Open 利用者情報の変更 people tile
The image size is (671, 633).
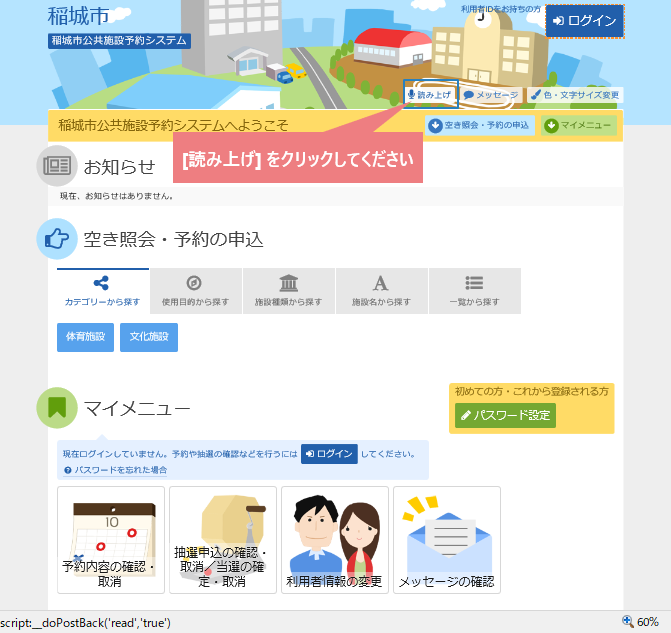point(335,540)
